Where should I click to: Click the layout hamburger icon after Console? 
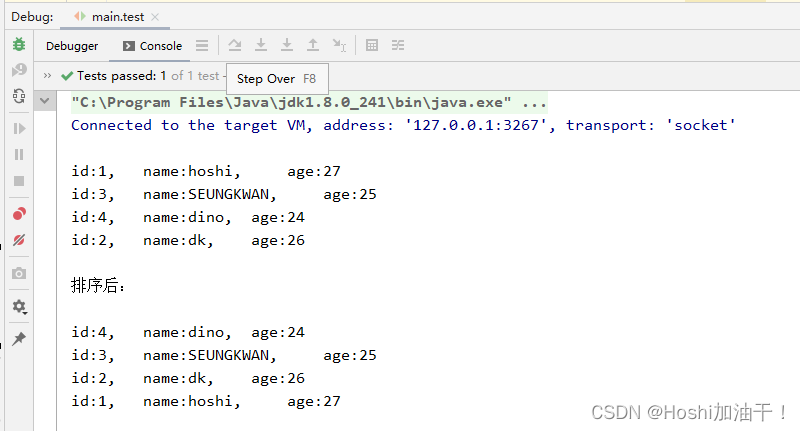pos(202,46)
